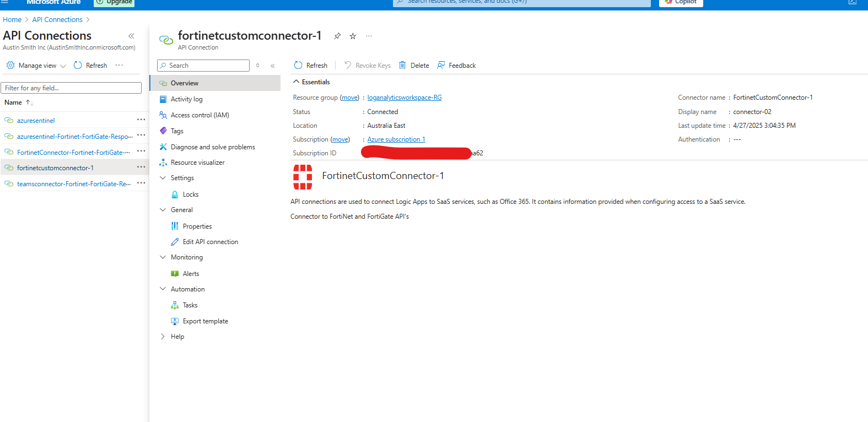
Task: Open Feedback from toolbar
Action: pyautogui.click(x=456, y=65)
